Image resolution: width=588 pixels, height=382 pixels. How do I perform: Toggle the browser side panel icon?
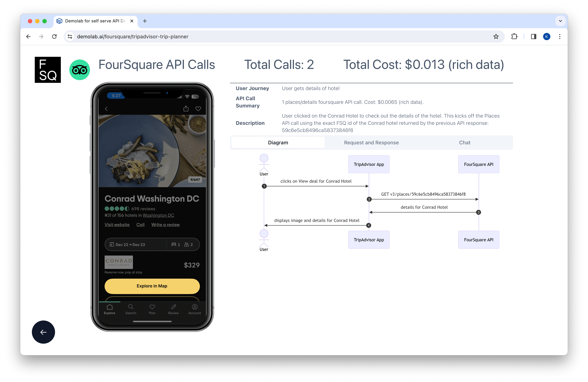click(533, 37)
